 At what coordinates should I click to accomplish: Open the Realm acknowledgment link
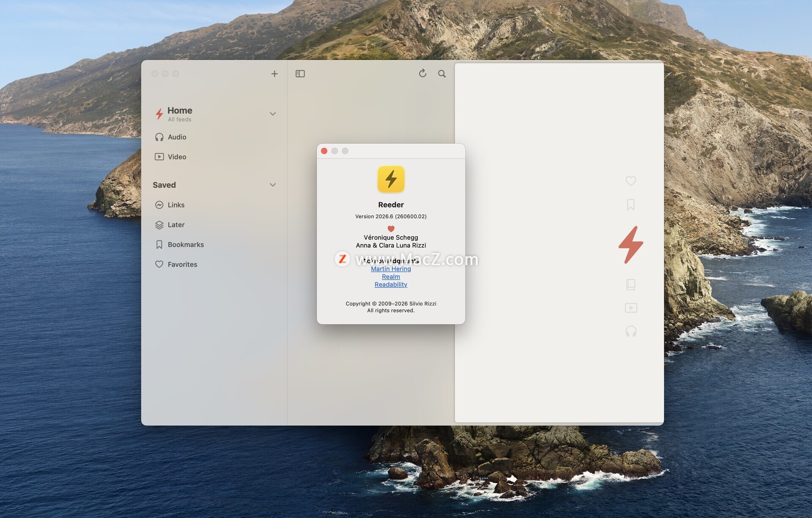(391, 277)
